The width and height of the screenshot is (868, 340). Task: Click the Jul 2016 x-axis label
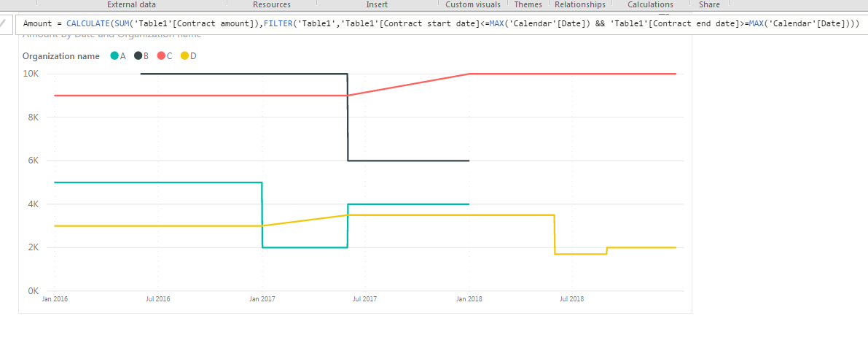pyautogui.click(x=157, y=299)
